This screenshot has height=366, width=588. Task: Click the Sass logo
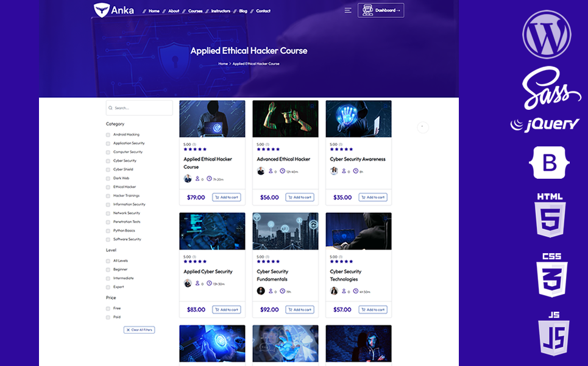pyautogui.click(x=551, y=88)
